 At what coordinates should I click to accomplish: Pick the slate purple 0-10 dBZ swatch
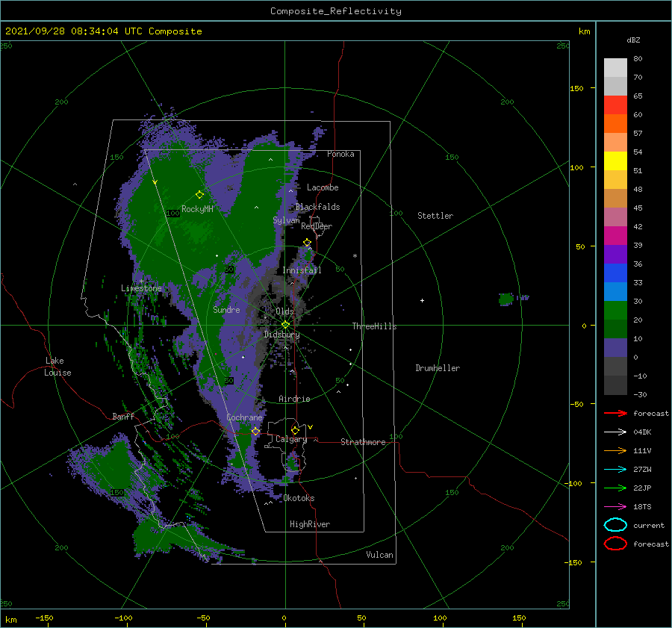click(x=615, y=347)
